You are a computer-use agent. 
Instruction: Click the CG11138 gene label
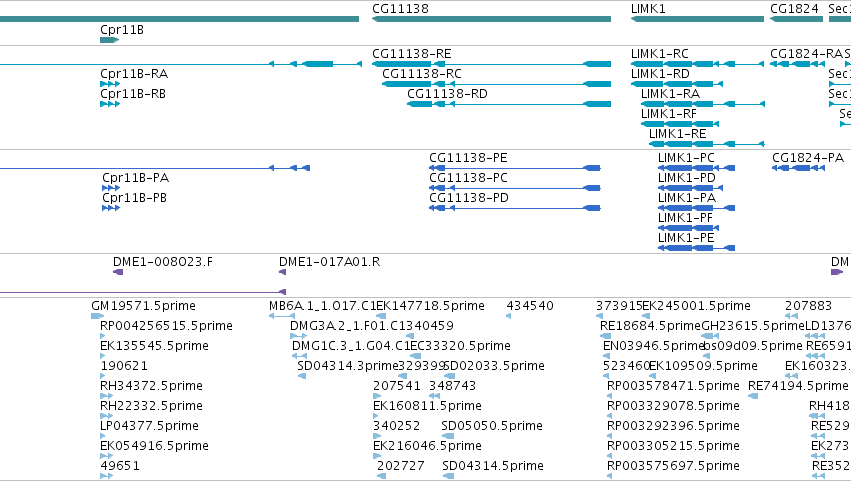pos(400,9)
